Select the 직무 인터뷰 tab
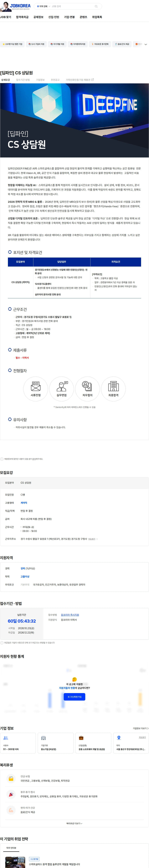 point(11,848)
